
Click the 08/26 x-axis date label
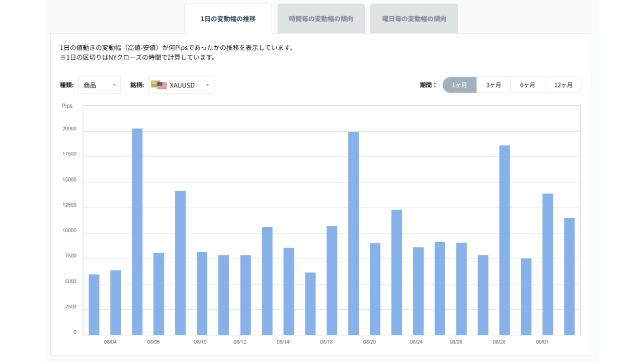pos(456,342)
